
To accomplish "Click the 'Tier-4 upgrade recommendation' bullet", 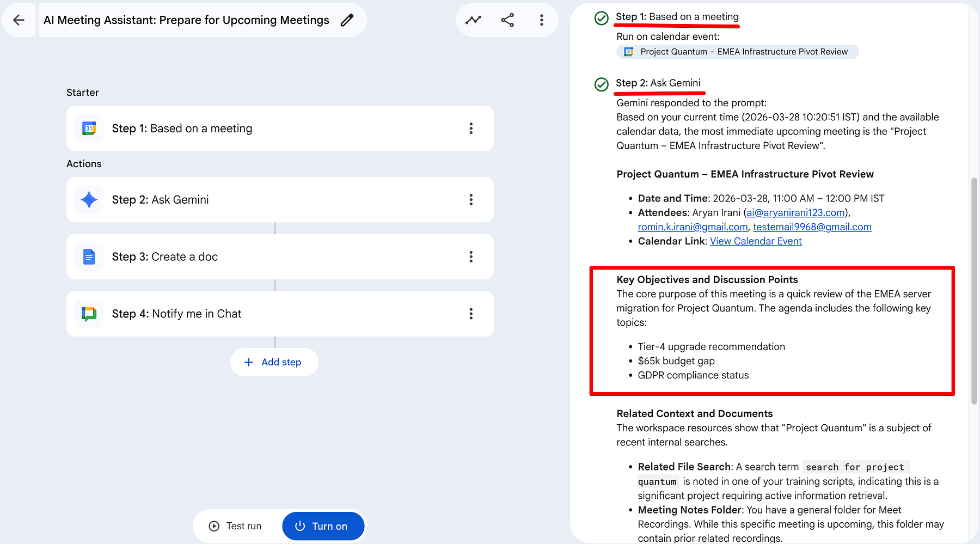I will coord(712,347).
